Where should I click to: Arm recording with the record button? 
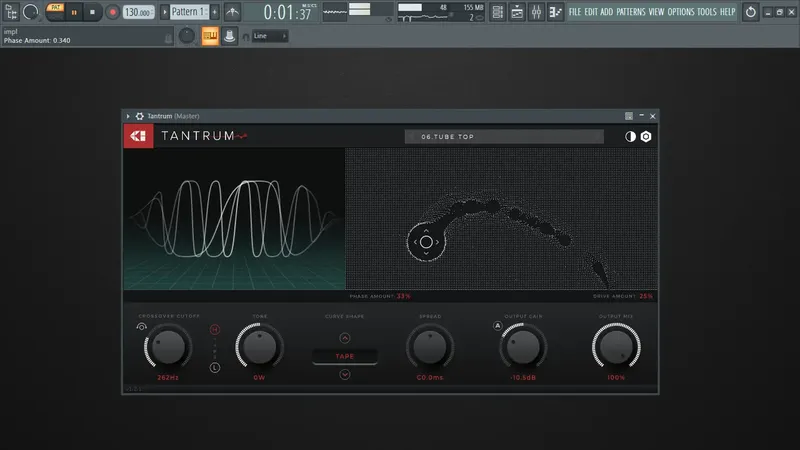[x=113, y=12]
